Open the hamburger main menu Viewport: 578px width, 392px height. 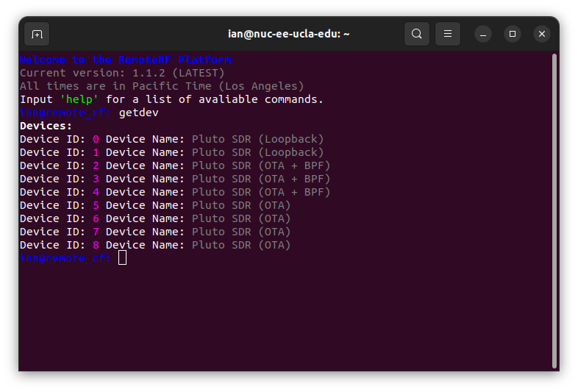click(448, 34)
